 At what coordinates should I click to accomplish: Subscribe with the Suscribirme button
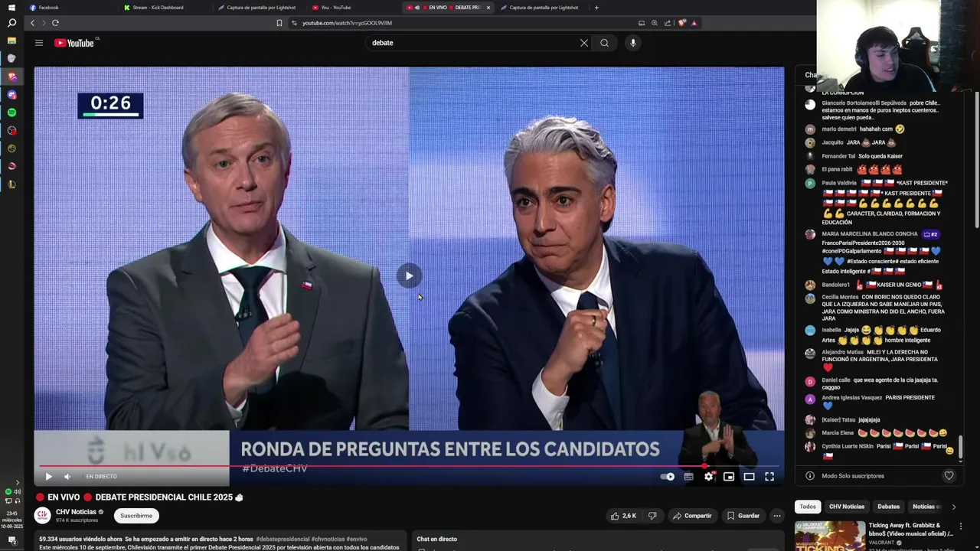click(136, 516)
